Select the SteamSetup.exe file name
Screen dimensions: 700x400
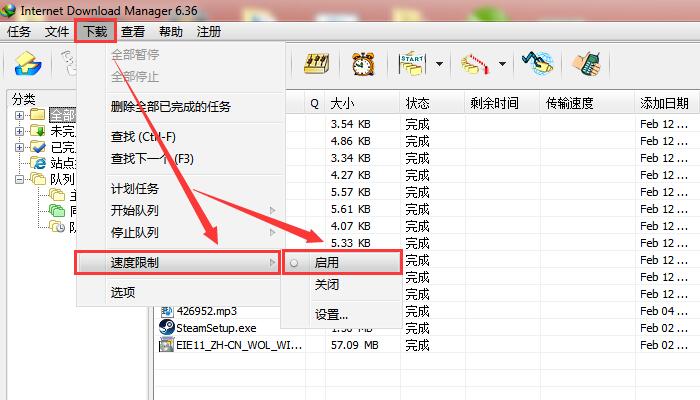click(216, 328)
